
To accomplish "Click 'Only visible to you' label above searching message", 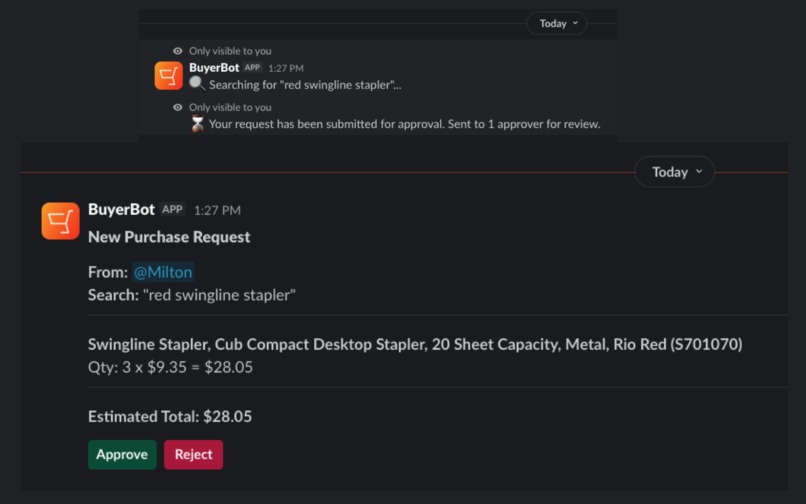I will pos(230,51).
